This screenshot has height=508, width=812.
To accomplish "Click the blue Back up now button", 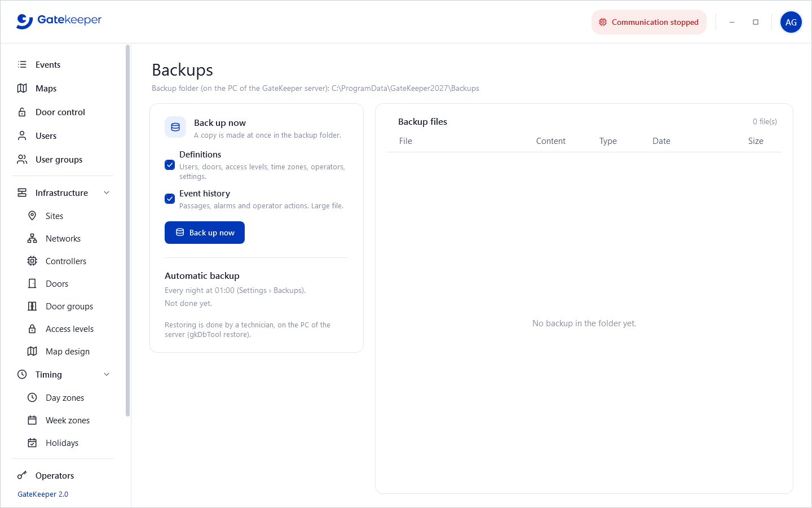I will tap(205, 233).
